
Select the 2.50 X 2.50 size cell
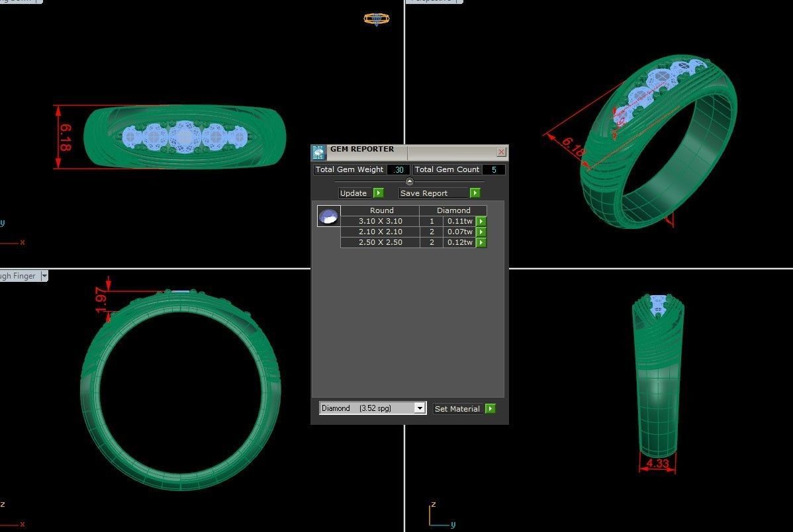[x=381, y=242]
